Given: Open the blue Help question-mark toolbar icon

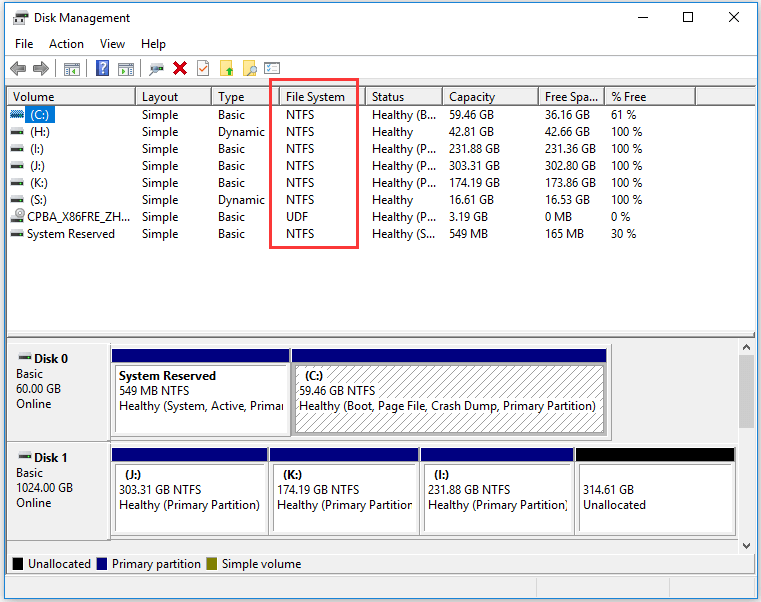Looking at the screenshot, I should [102, 68].
